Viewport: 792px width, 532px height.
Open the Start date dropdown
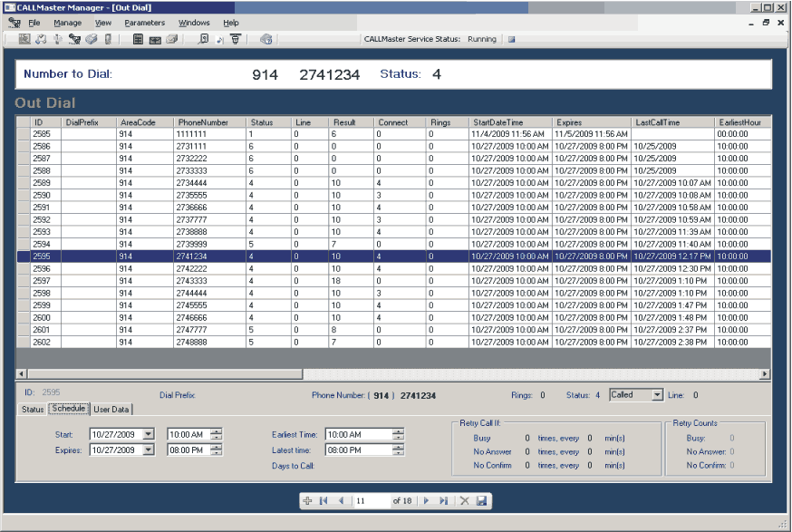pyautogui.click(x=148, y=434)
